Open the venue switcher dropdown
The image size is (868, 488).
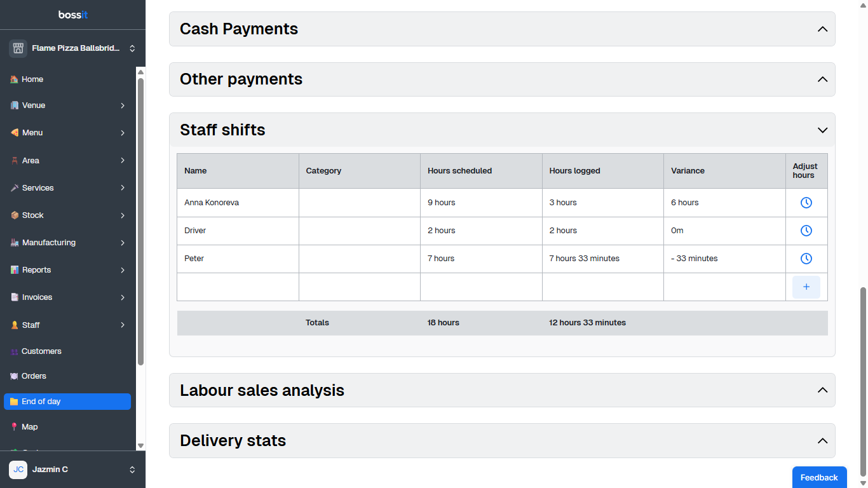pos(132,48)
